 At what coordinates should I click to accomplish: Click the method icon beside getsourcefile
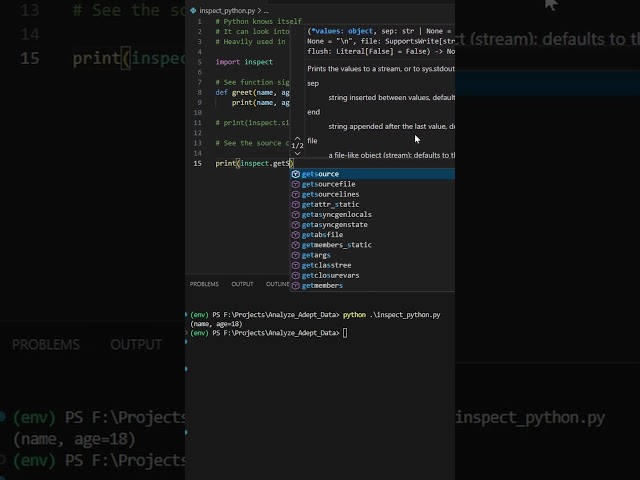click(296, 184)
